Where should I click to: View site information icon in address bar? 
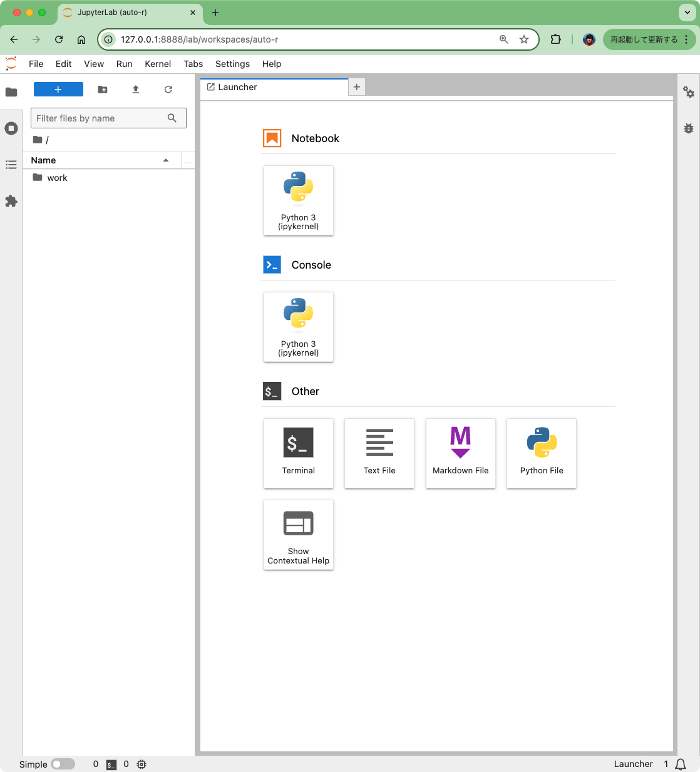(x=109, y=39)
